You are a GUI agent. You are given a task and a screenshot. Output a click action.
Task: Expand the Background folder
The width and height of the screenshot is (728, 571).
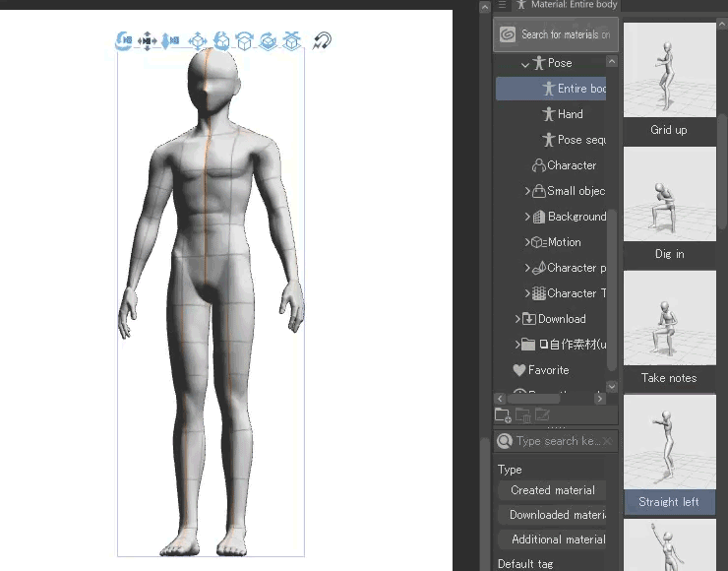[527, 217]
